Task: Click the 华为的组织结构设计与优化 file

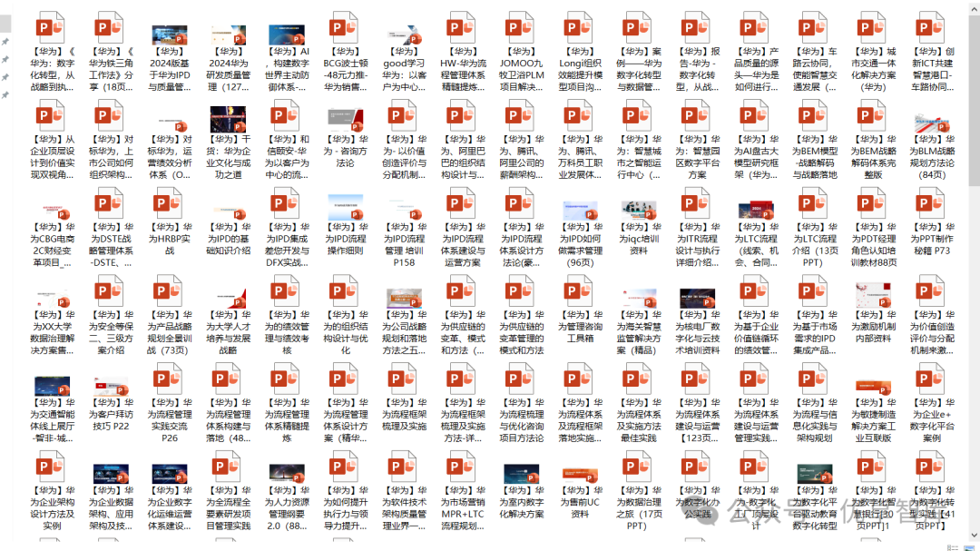Action: tap(345, 292)
